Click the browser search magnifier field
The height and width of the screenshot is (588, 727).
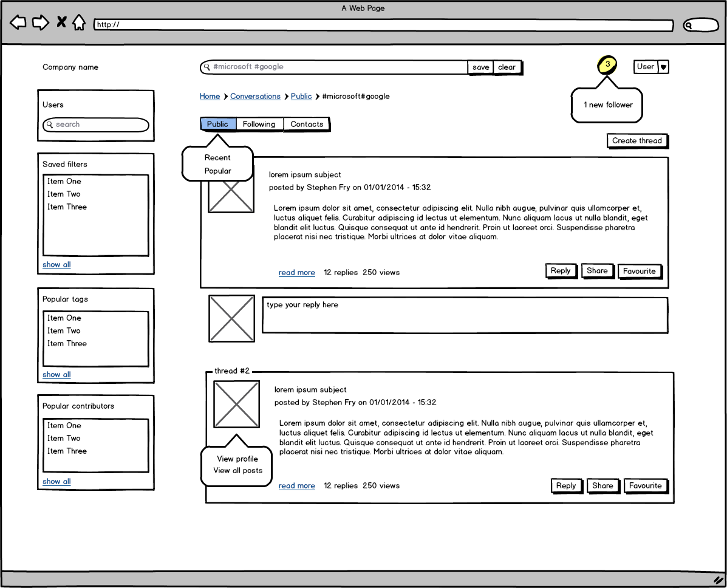700,26
